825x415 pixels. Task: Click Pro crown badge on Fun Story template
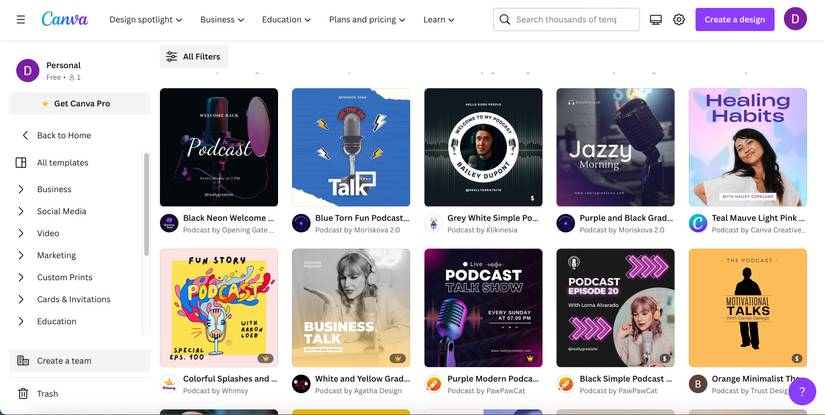point(266,358)
